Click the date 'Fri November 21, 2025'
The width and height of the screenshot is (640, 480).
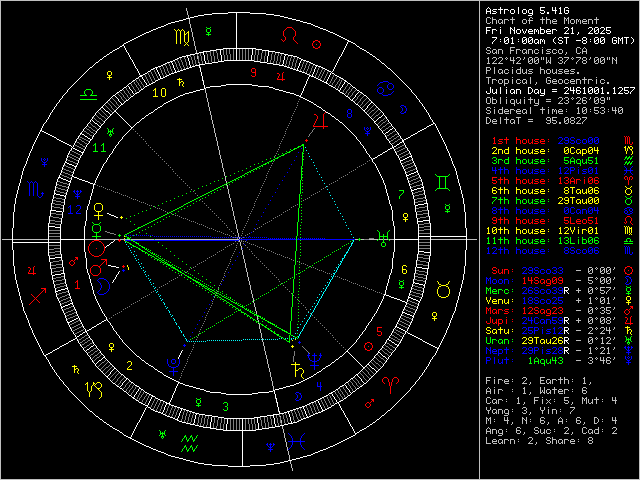coord(548,31)
